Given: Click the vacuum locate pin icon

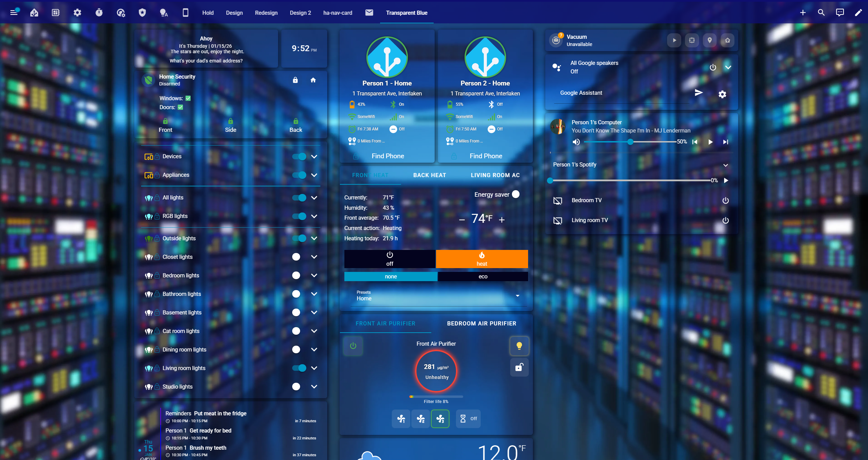Looking at the screenshot, I should pos(709,40).
